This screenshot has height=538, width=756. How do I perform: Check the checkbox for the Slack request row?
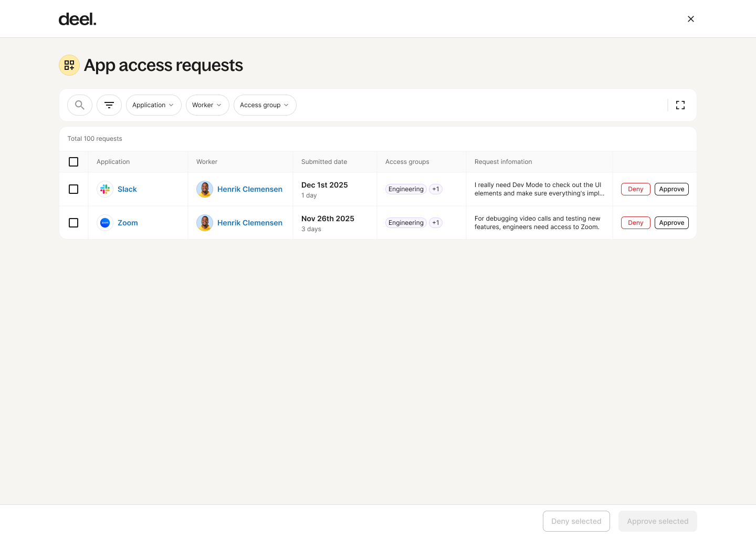(x=73, y=189)
